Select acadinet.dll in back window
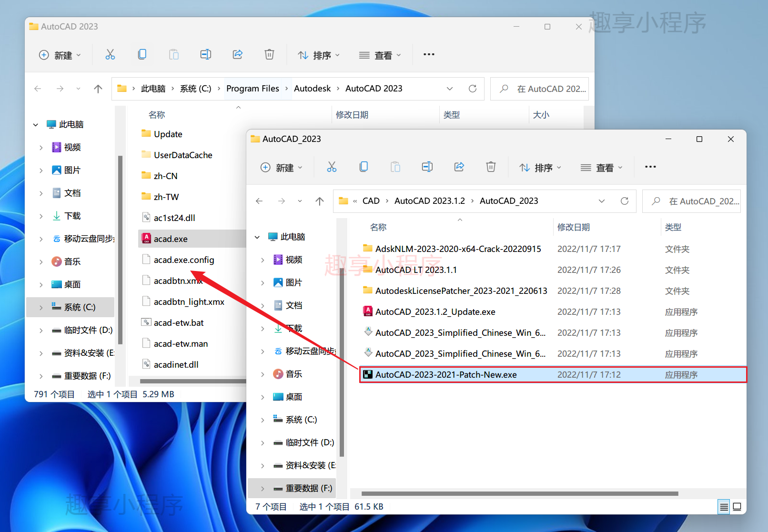The width and height of the screenshot is (768, 532). 176,364
